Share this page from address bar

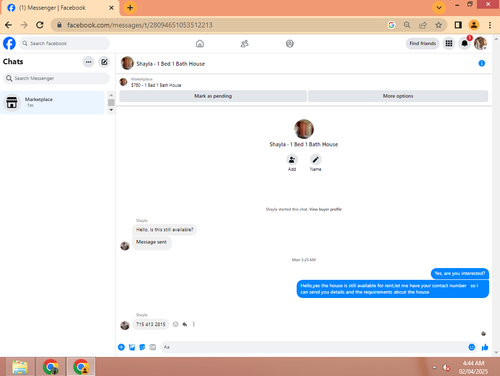point(423,25)
